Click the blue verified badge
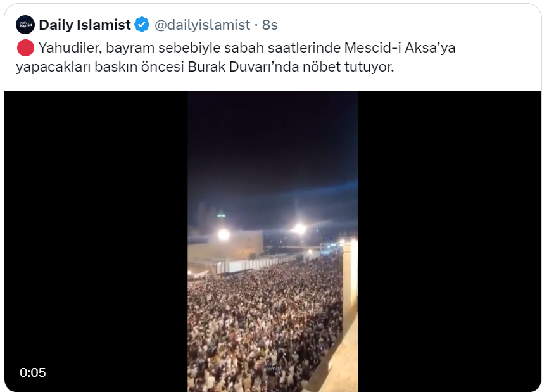The image size is (542, 392). click(x=142, y=25)
